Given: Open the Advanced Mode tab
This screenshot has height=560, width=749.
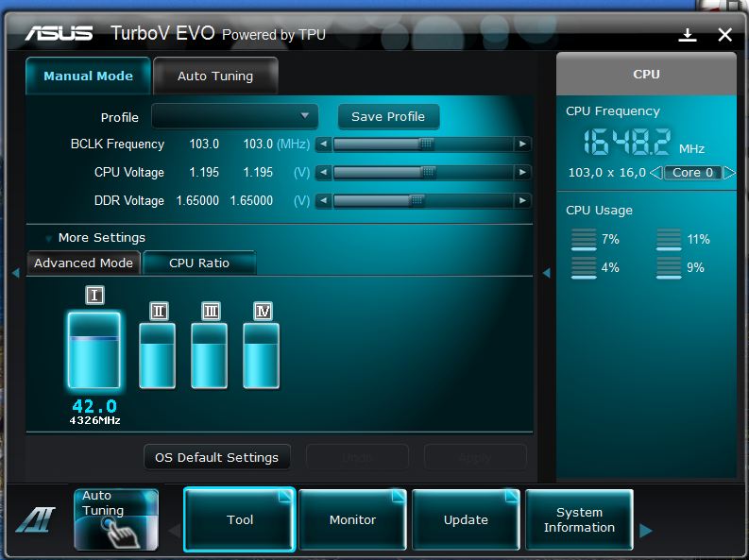Looking at the screenshot, I should [84, 263].
